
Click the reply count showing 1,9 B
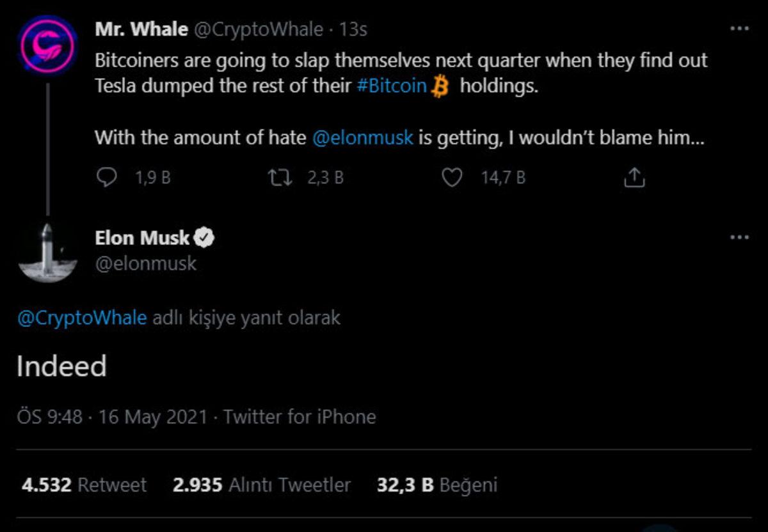click(152, 178)
